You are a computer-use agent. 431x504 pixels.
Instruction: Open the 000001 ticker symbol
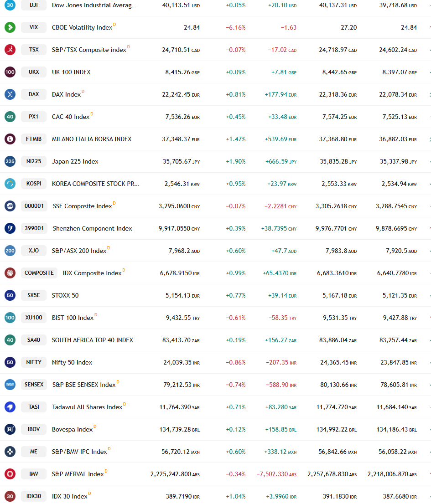[34, 206]
